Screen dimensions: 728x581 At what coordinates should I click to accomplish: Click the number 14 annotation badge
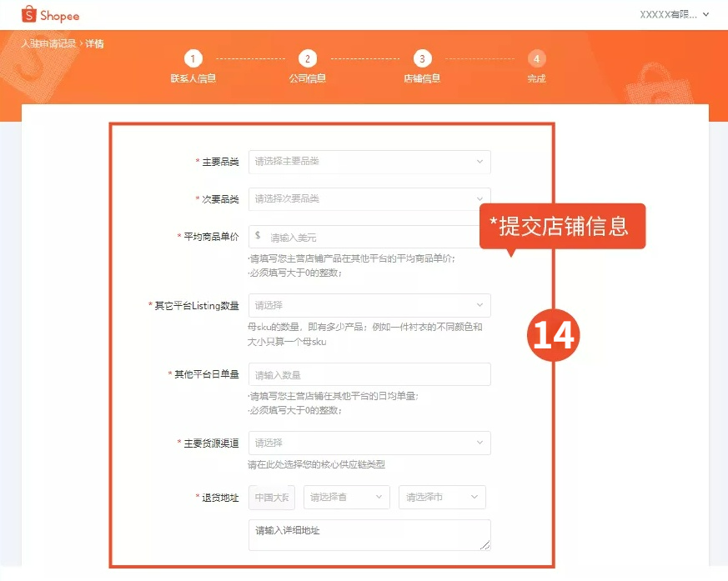552,336
